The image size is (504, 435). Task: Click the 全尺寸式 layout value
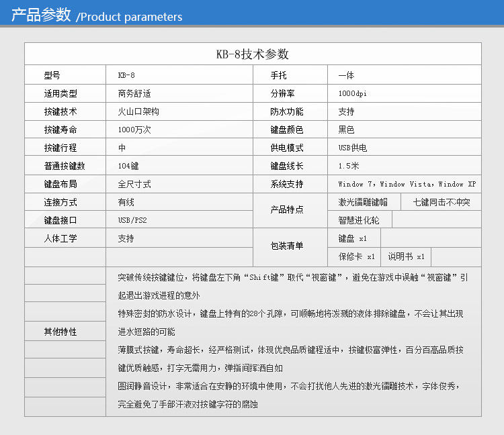click(x=134, y=184)
